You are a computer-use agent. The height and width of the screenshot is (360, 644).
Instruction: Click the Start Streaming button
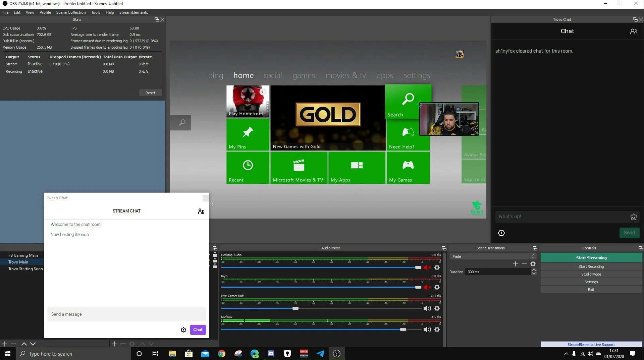click(591, 258)
